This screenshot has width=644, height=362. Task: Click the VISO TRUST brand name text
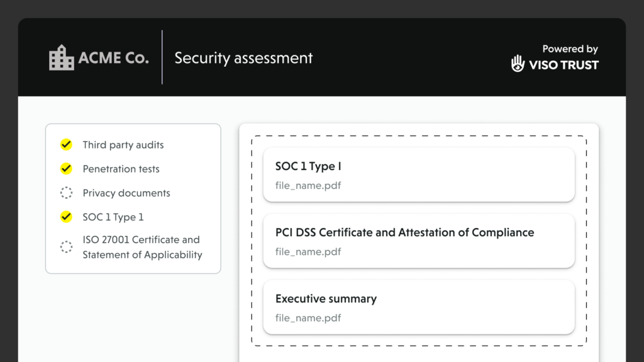click(x=563, y=64)
